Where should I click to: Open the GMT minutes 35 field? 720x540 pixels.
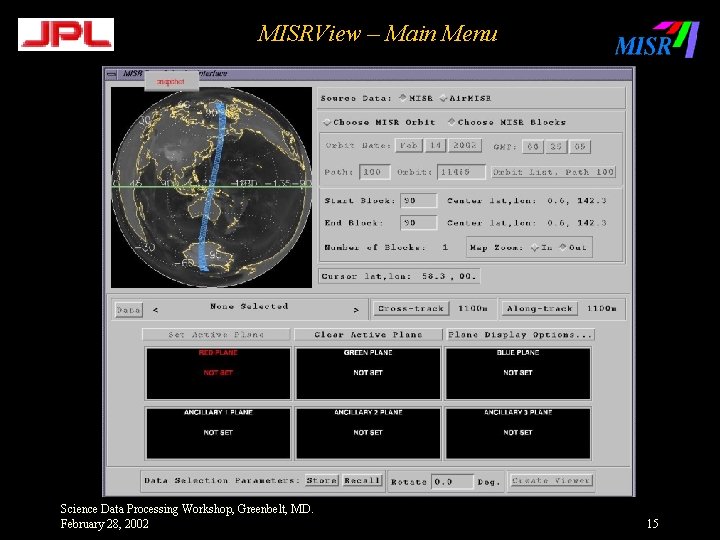pyautogui.click(x=556, y=146)
